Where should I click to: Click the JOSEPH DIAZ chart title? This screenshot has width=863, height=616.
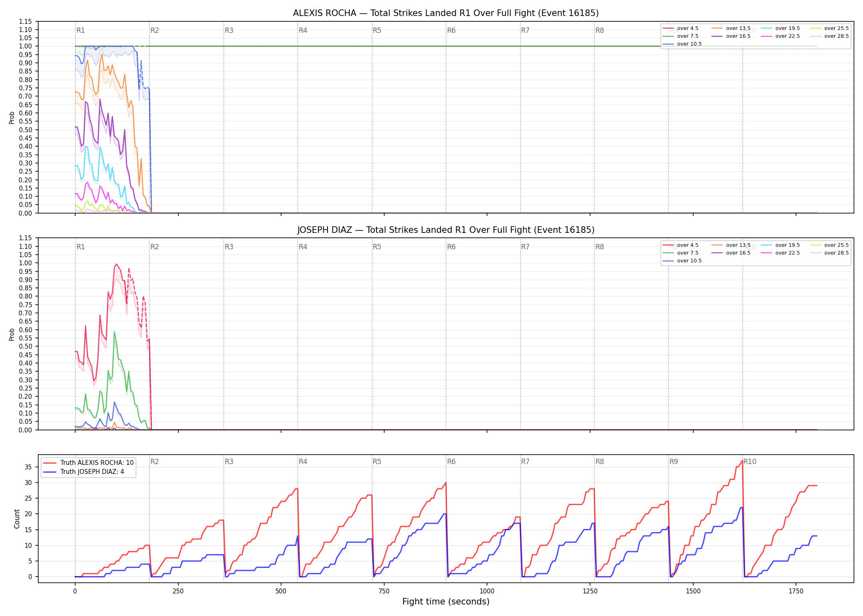[x=446, y=230]
